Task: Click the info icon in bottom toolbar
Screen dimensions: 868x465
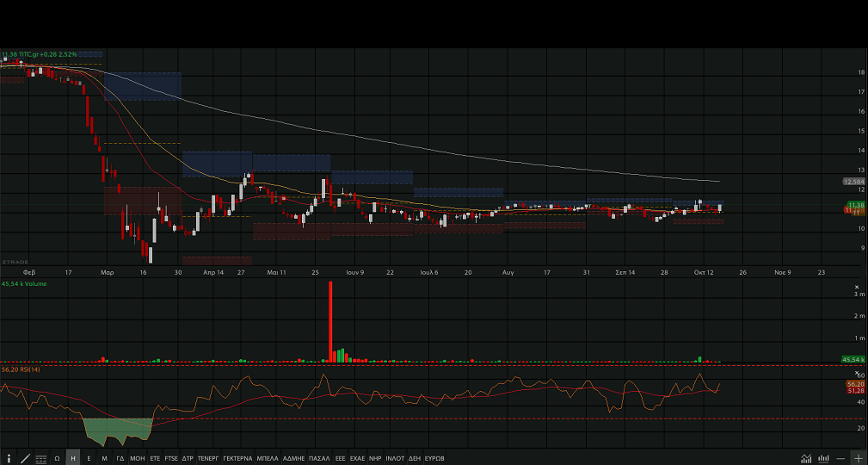Action: coord(9,458)
